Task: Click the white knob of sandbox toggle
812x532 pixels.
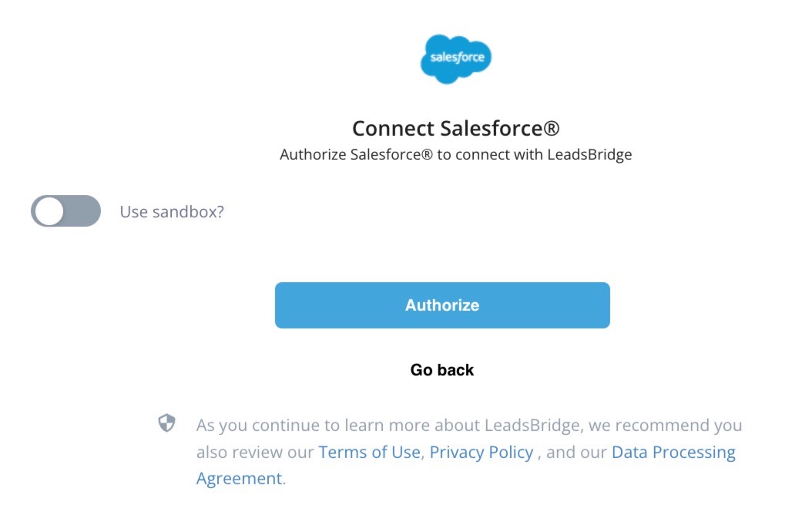Action: 49,210
